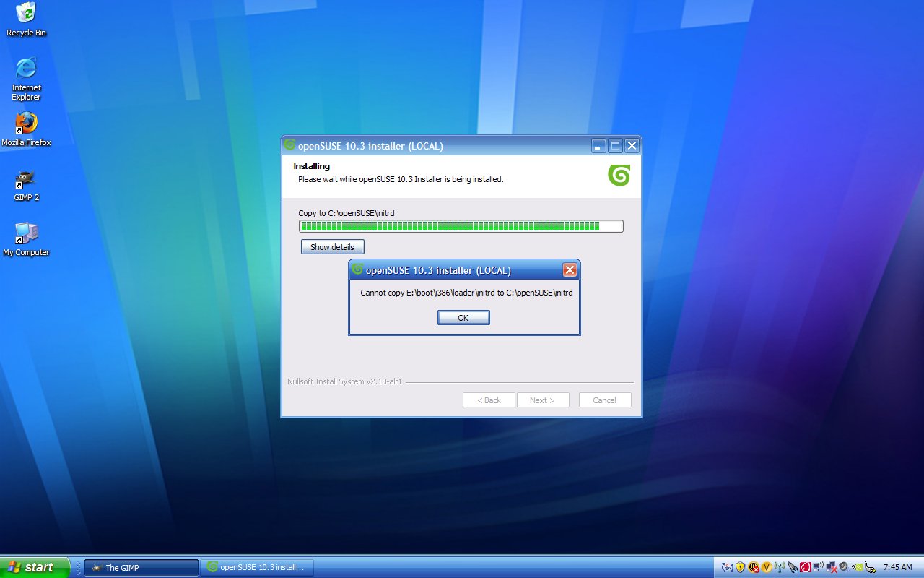Click the openSUSE logo in the installer header
The height and width of the screenshot is (578, 924).
(619, 176)
